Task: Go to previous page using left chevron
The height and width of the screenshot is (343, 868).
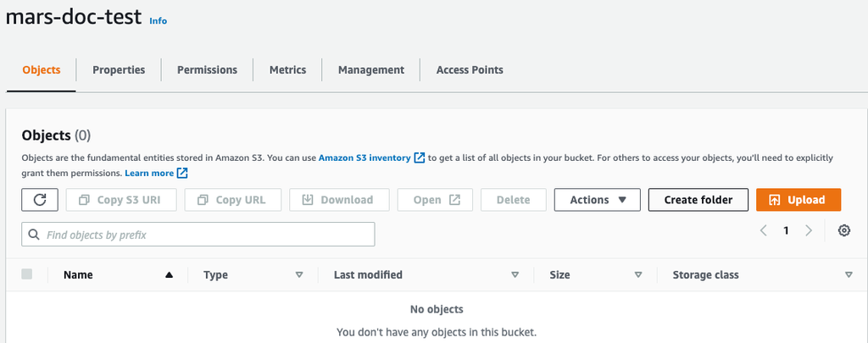Action: pyautogui.click(x=764, y=230)
